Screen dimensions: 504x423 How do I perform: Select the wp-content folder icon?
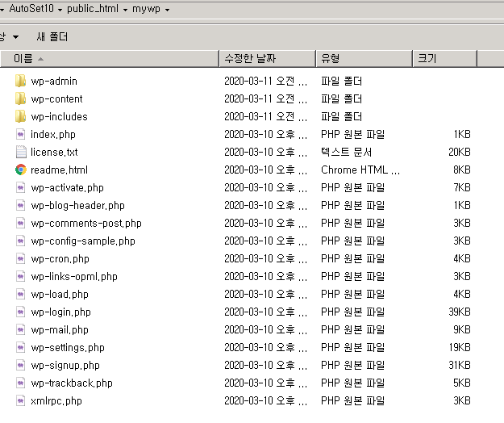pyautogui.click(x=21, y=98)
